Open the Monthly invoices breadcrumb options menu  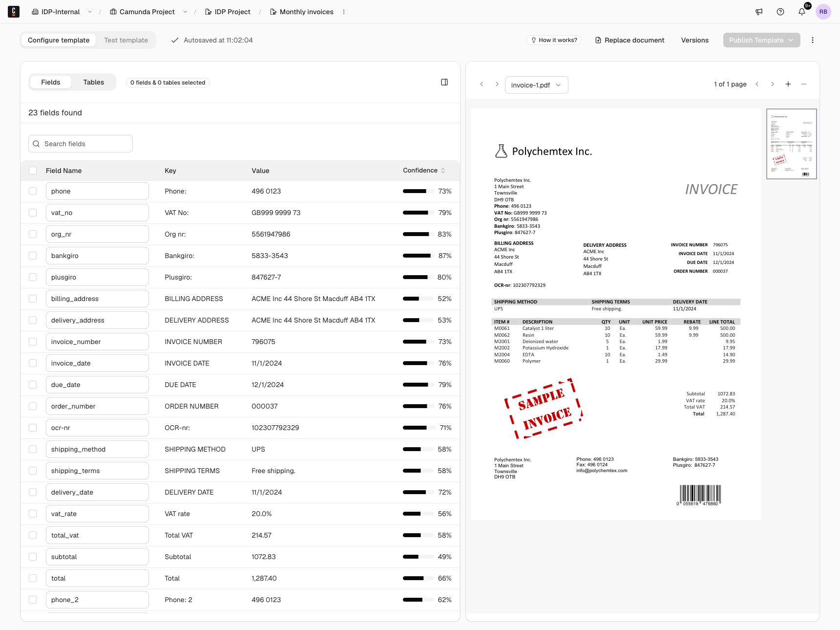point(344,12)
